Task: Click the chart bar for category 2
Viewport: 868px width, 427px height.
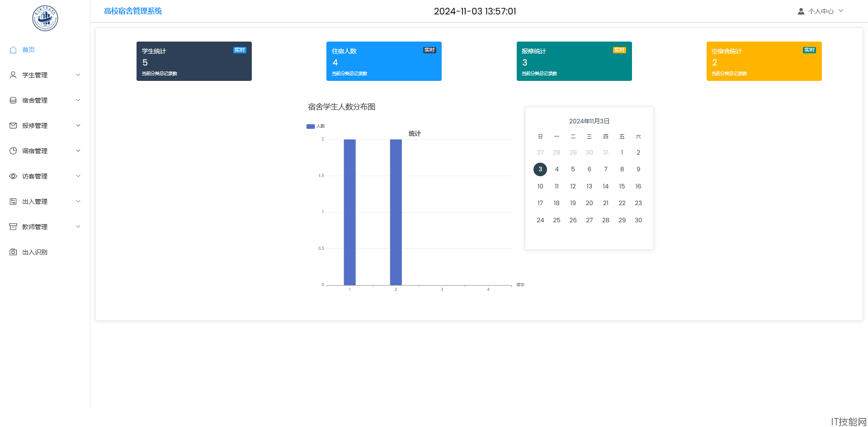Action: click(396, 212)
